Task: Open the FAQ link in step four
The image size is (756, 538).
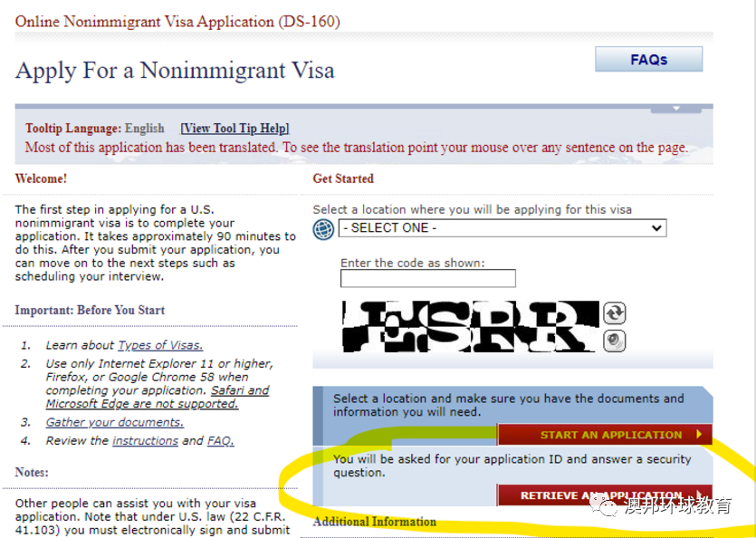Action: point(221,441)
